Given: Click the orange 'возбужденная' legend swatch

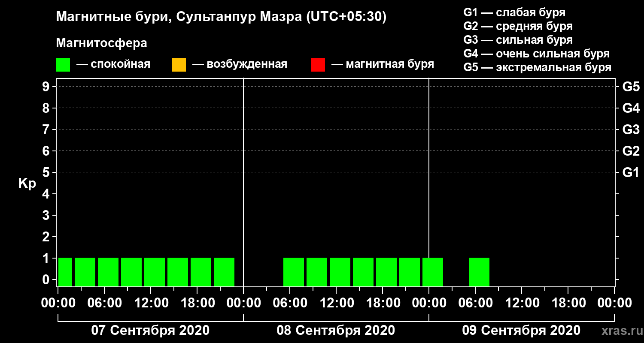Looking at the screenshot, I should coord(179,65).
